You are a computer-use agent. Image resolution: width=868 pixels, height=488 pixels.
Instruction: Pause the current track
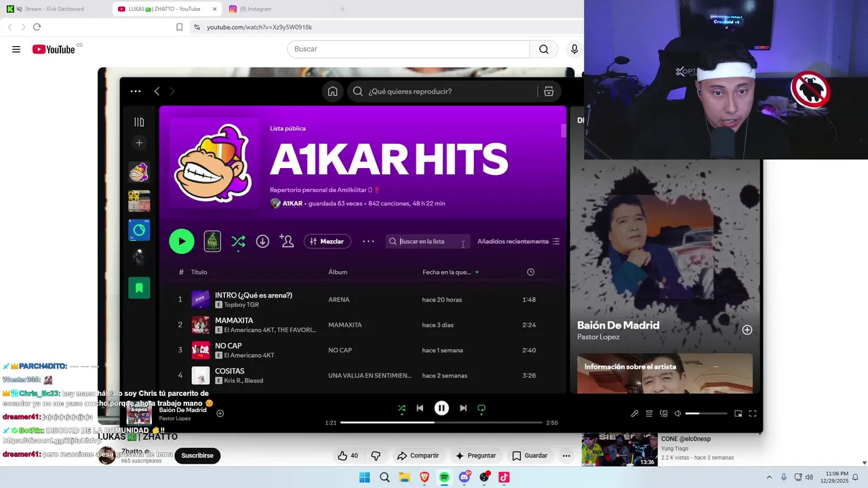[441, 408]
